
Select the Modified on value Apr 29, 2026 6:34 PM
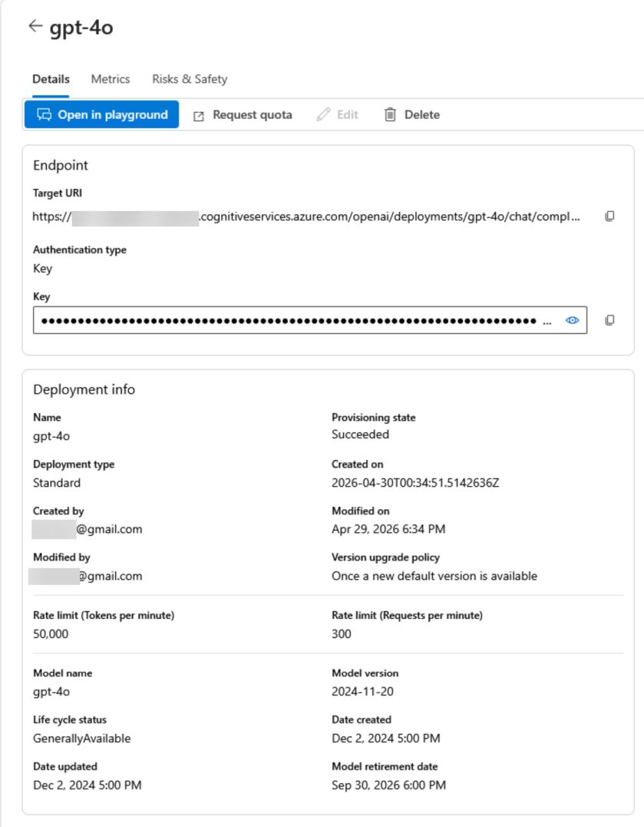[x=388, y=529]
